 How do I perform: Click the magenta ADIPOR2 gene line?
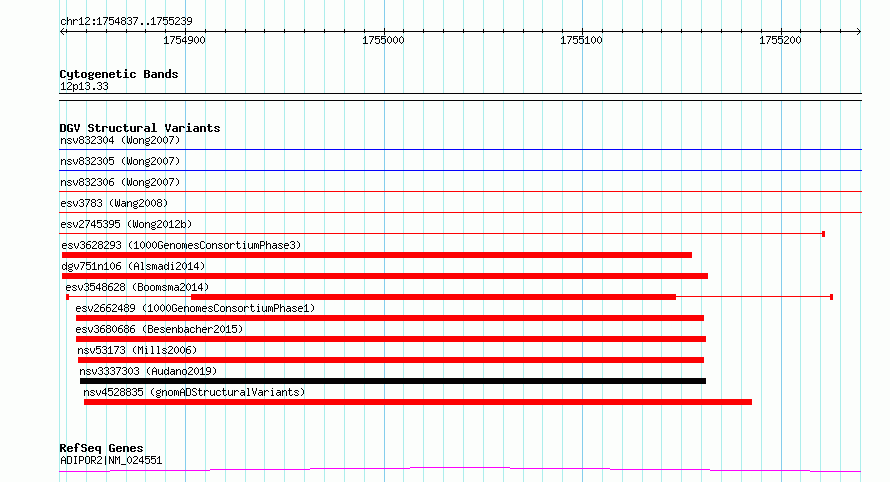point(460,469)
